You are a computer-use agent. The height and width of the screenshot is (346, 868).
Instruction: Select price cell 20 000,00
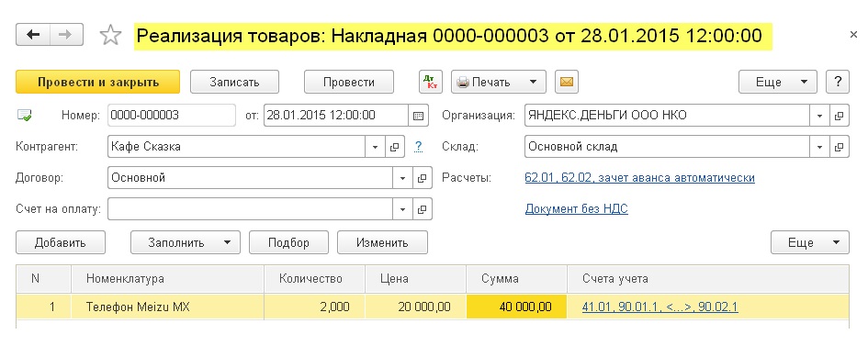click(x=416, y=307)
